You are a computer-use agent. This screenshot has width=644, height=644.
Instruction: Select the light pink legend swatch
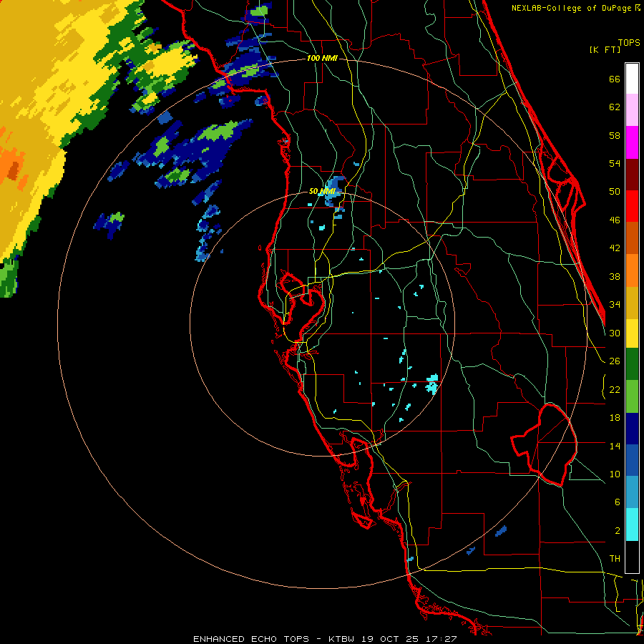tap(632, 109)
